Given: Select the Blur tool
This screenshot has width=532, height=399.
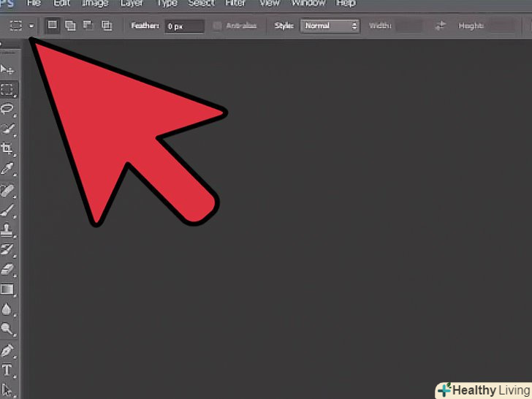Looking at the screenshot, I should click(7, 309).
